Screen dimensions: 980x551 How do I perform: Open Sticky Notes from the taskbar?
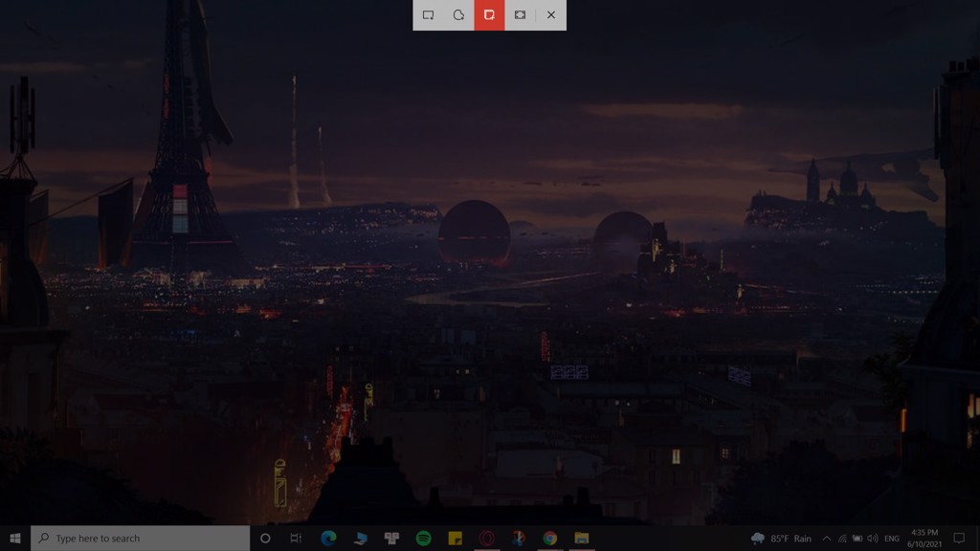point(455,538)
